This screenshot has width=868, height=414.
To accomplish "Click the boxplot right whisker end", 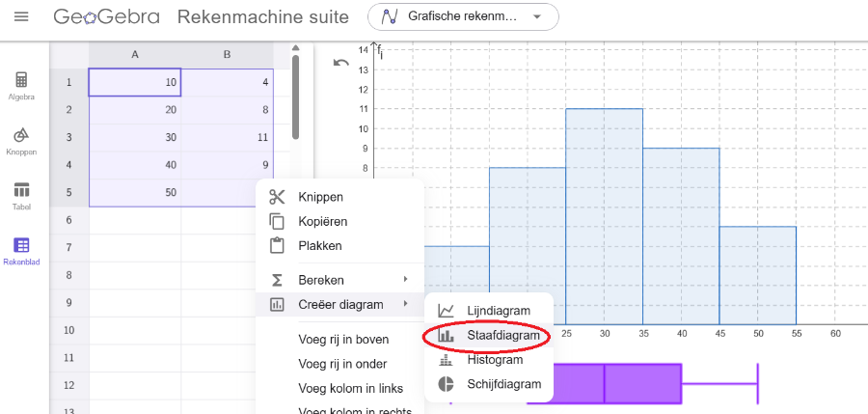I will (x=757, y=383).
